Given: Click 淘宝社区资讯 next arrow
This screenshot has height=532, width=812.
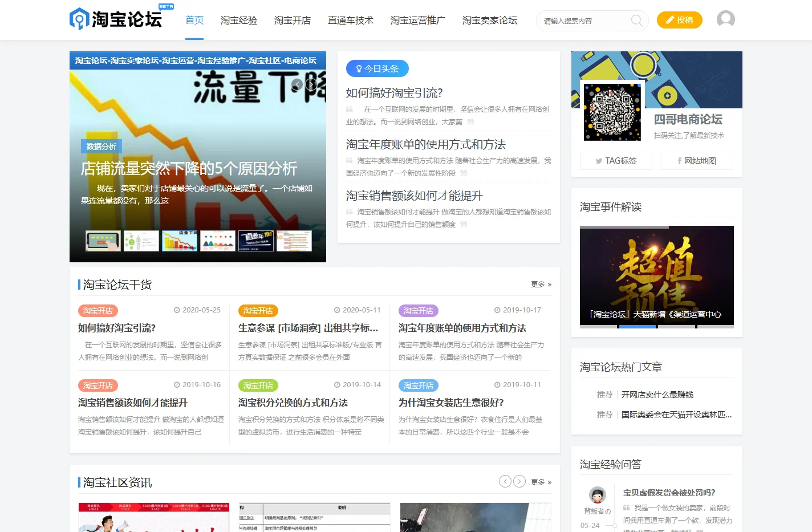Looking at the screenshot, I should click(x=519, y=481).
